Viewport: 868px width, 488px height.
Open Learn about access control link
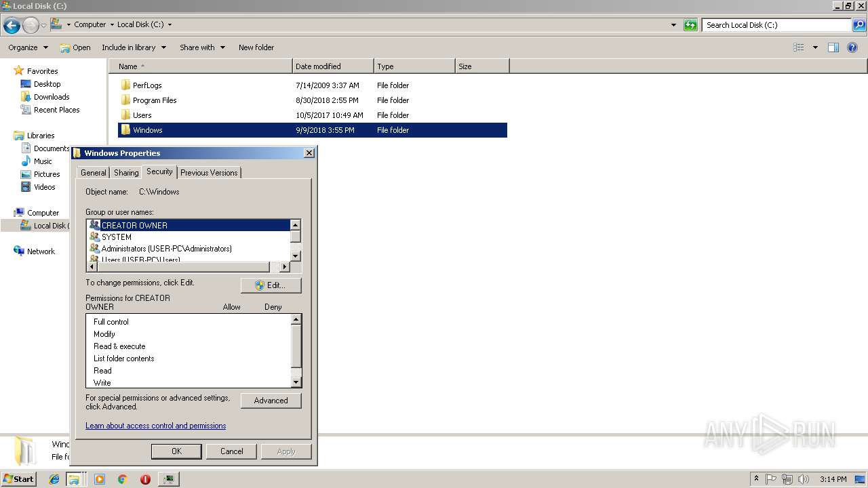point(155,426)
